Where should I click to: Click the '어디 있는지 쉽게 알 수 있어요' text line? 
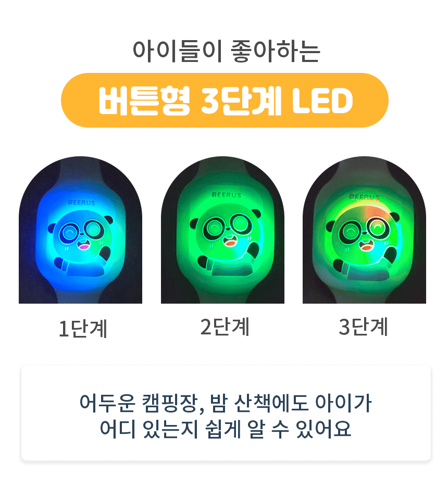[x=226, y=429]
